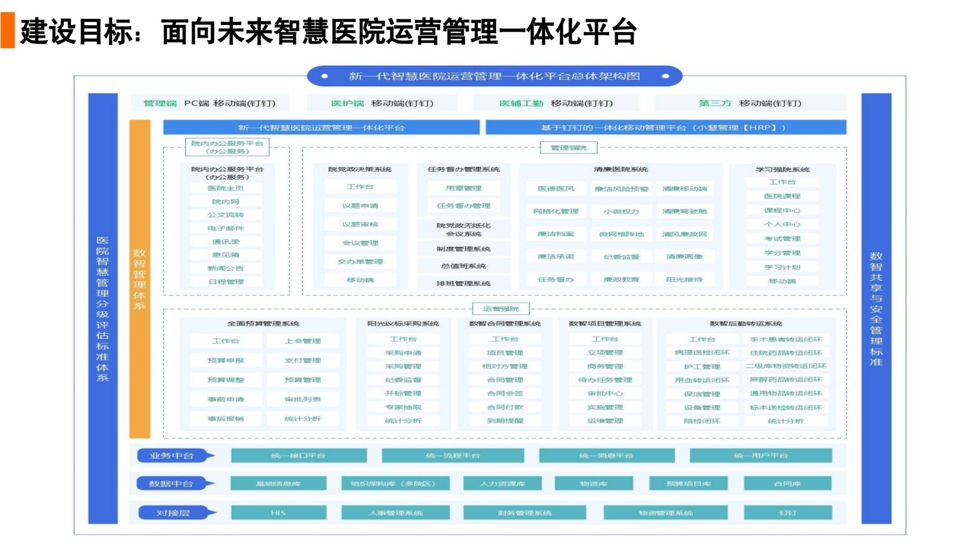The width and height of the screenshot is (980, 552).
Task: Click the HIS integration block
Action: 279,513
